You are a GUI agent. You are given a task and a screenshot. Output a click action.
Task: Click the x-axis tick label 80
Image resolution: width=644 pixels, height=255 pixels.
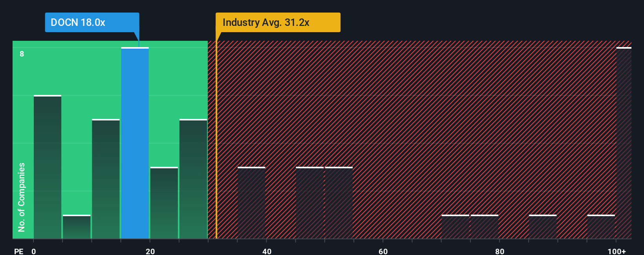click(x=500, y=251)
